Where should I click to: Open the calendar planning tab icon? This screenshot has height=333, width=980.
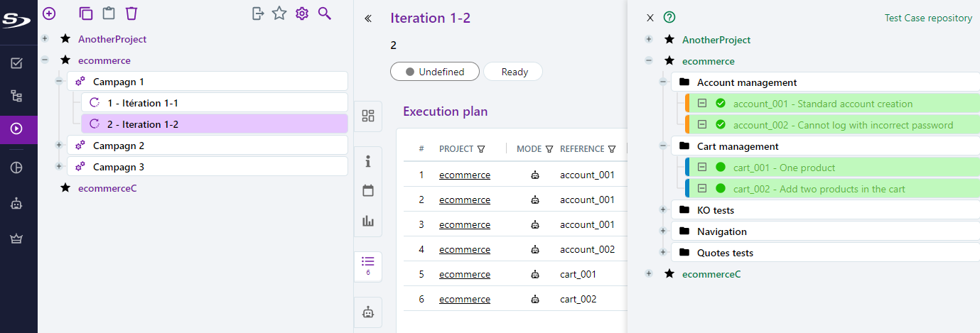tap(368, 190)
